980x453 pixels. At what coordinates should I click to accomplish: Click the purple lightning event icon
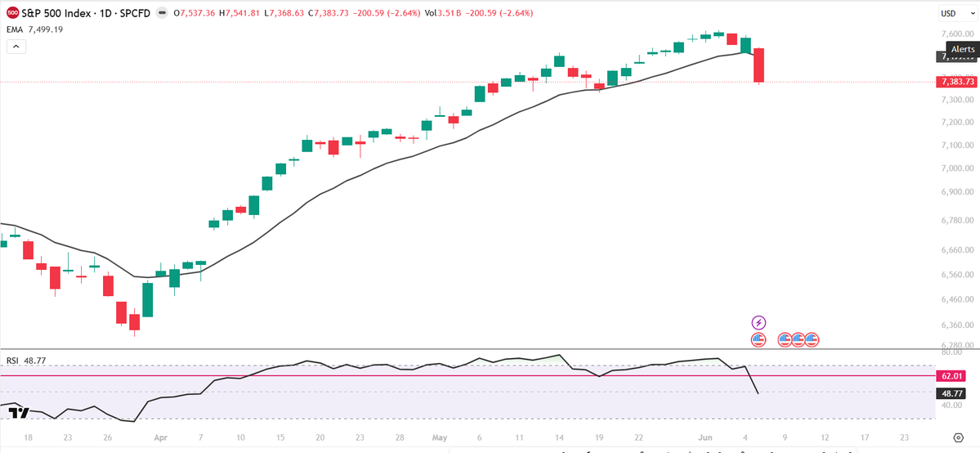(x=758, y=323)
